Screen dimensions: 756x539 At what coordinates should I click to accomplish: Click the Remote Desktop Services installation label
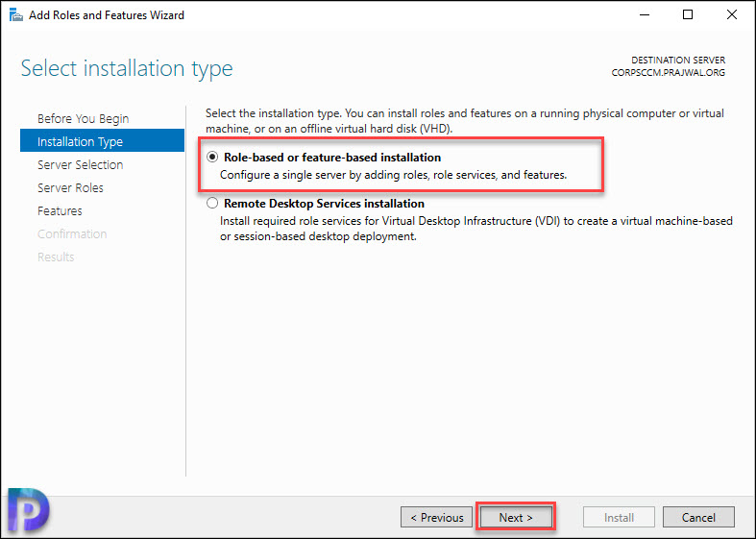point(324,204)
